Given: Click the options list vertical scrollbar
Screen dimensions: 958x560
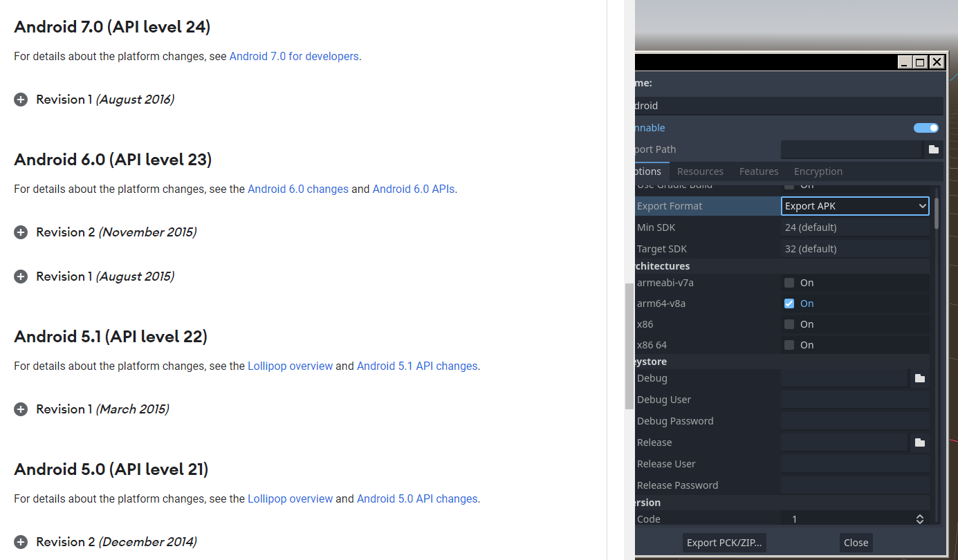Looking at the screenshot, I should click(937, 214).
